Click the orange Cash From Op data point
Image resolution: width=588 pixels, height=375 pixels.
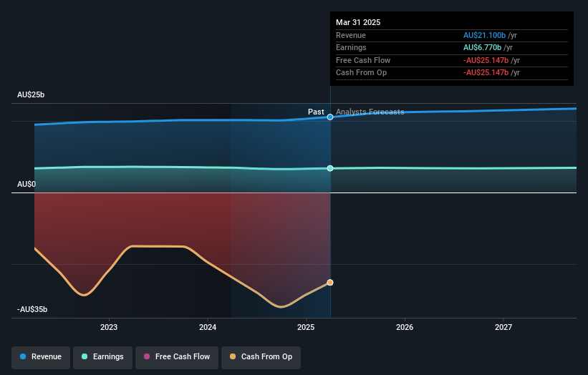pos(330,283)
